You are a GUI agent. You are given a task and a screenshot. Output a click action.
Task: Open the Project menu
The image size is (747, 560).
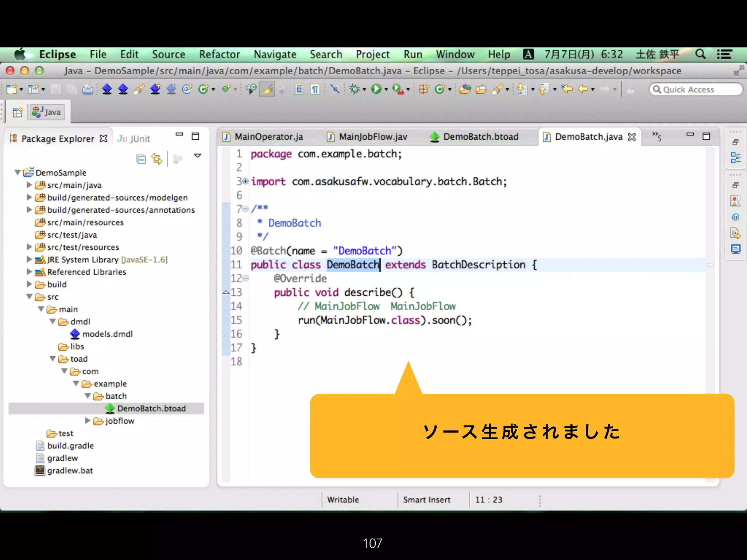point(373,54)
